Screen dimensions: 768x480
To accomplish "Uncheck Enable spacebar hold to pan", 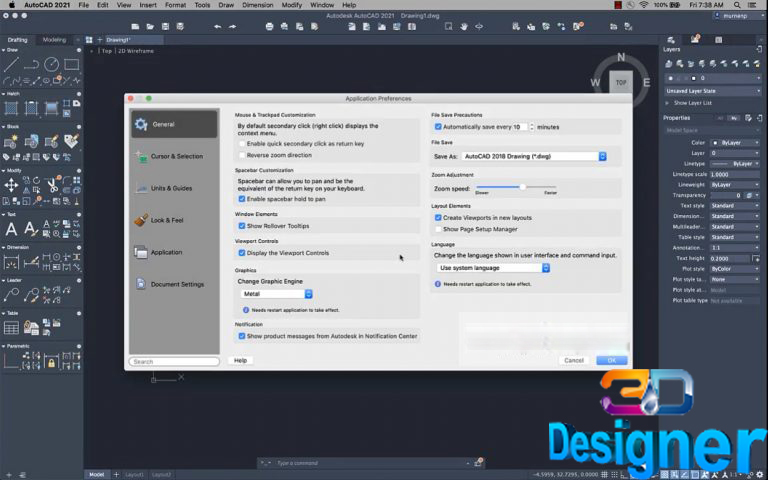I will [x=242, y=199].
